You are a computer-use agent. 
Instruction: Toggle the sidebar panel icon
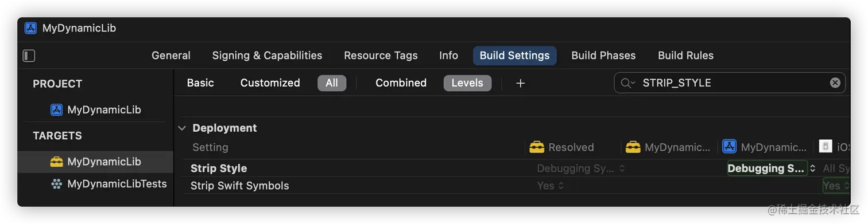(29, 56)
